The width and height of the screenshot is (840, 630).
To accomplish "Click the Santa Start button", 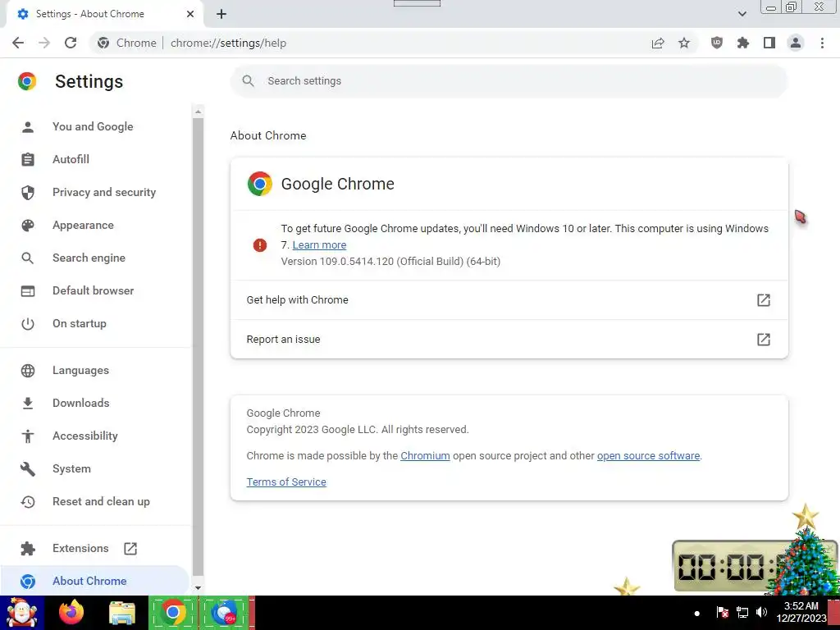I will (21, 612).
